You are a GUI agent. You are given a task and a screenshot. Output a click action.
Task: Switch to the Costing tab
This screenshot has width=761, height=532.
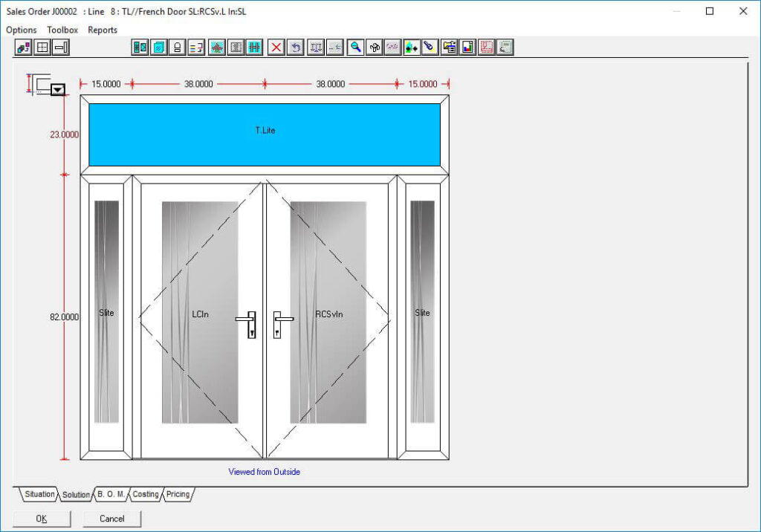[x=146, y=494]
